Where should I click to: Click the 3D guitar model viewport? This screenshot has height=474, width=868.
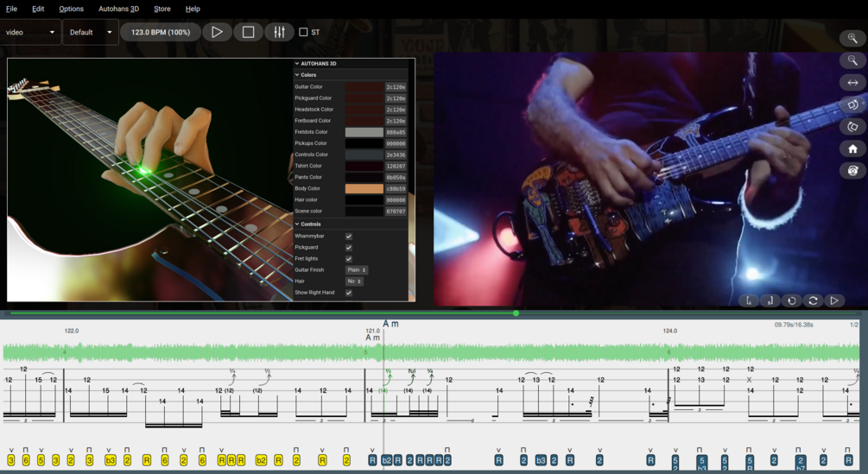point(149,180)
